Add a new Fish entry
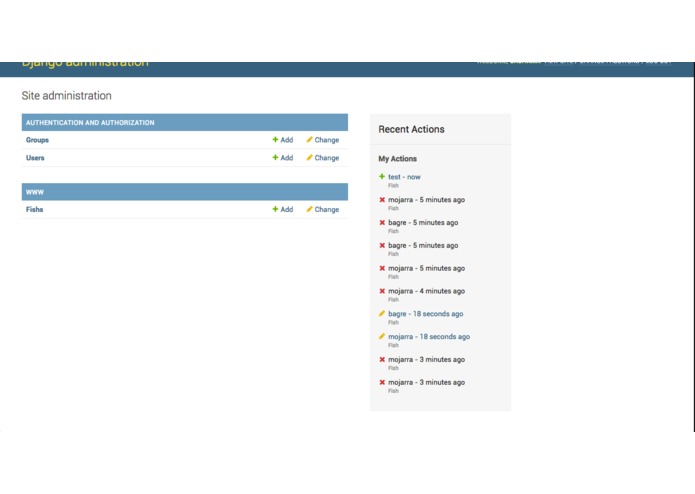695x494 pixels. point(283,210)
